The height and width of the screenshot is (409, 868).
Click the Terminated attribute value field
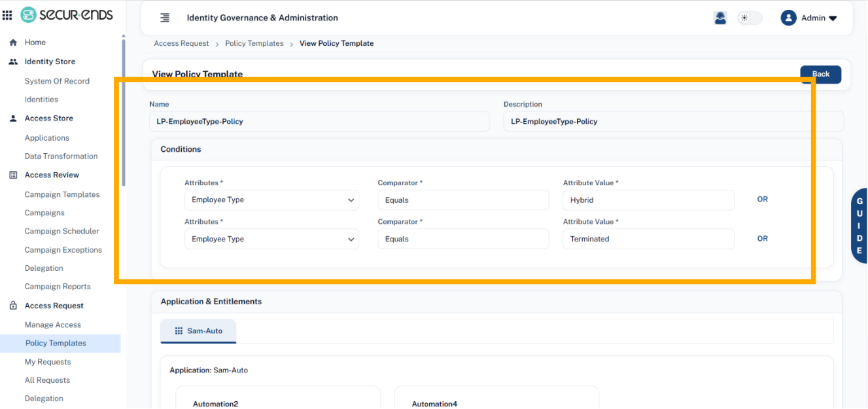pos(648,239)
